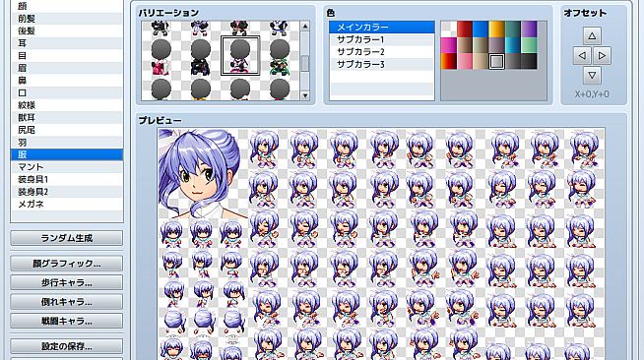The width and height of the screenshot is (644, 360).
Task: Open 戦闘キャラ... export dialog
Action: coord(67,321)
